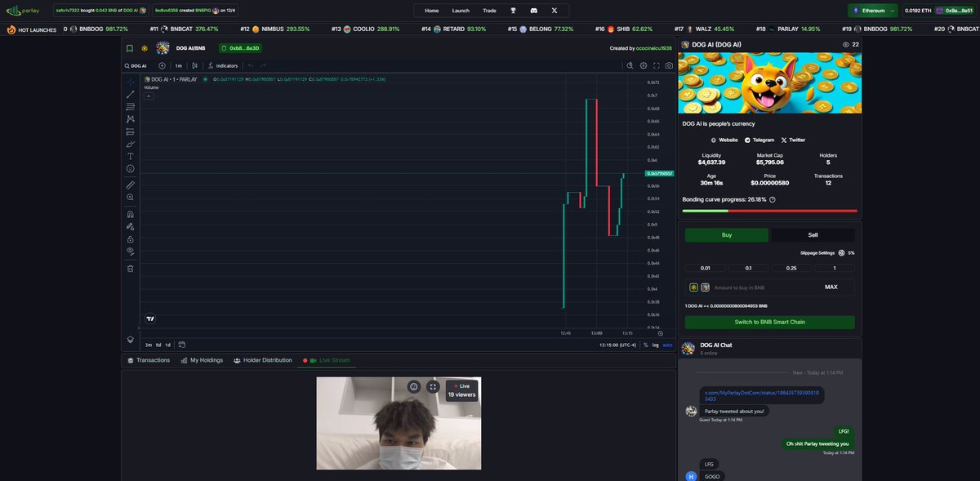
Task: Toggle percent scale on chart
Action: pyautogui.click(x=645, y=345)
